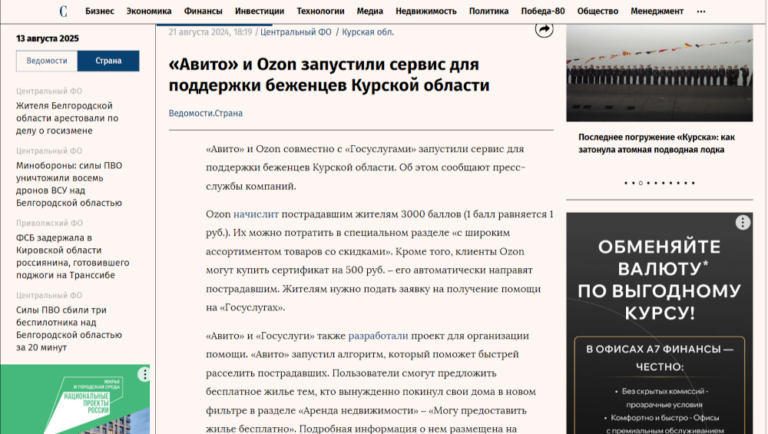The image size is (768, 434).
Task: Click the Ведомости.Страна author link
Action: (206, 113)
